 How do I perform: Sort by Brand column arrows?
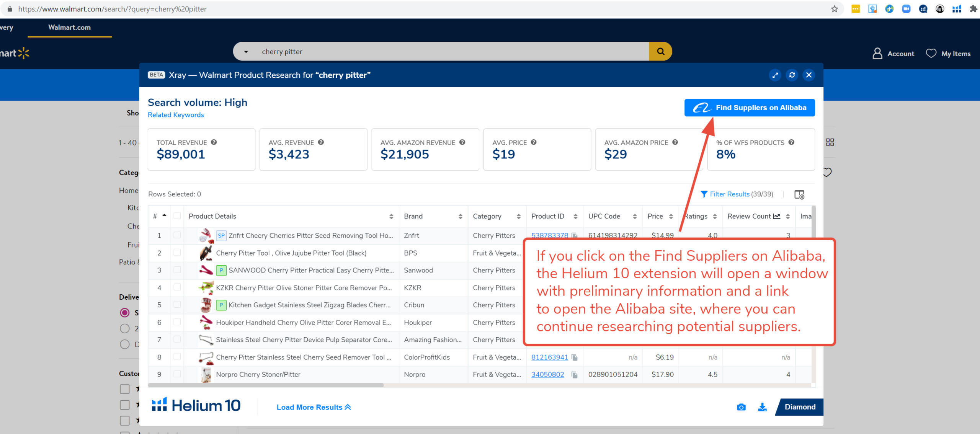tap(460, 217)
